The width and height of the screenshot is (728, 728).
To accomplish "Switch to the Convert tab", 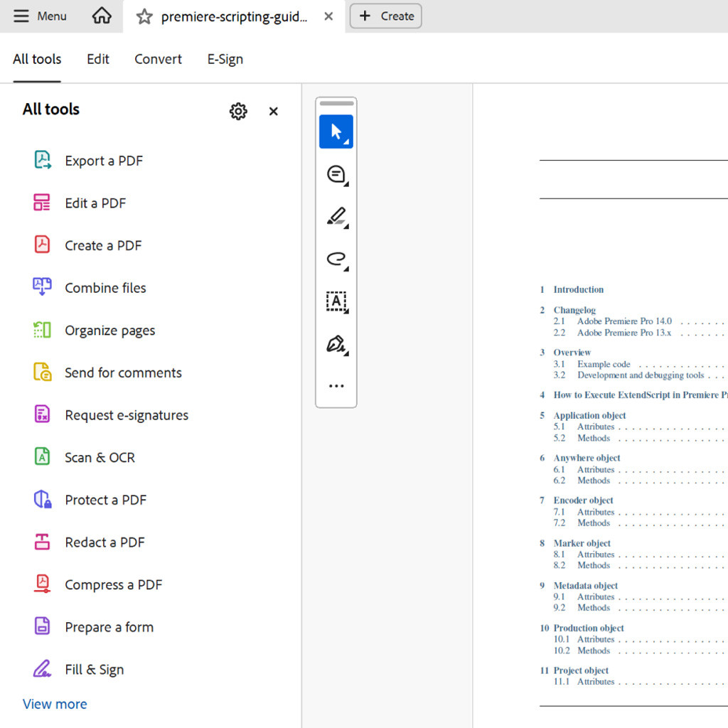I will tap(158, 59).
